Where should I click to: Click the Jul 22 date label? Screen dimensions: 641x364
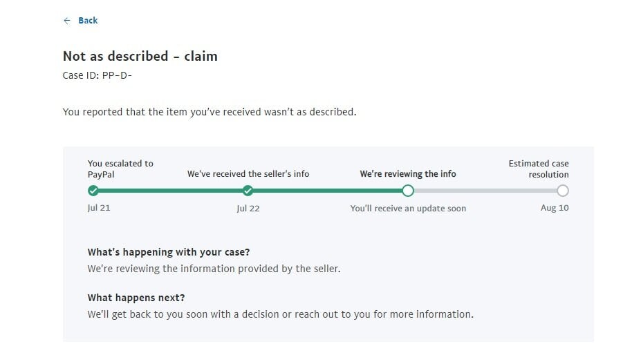pos(248,208)
